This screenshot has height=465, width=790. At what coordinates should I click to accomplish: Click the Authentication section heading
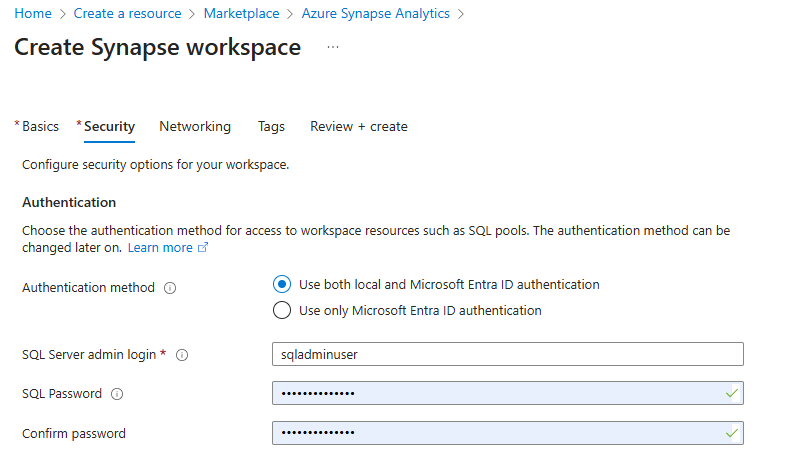[69, 203]
